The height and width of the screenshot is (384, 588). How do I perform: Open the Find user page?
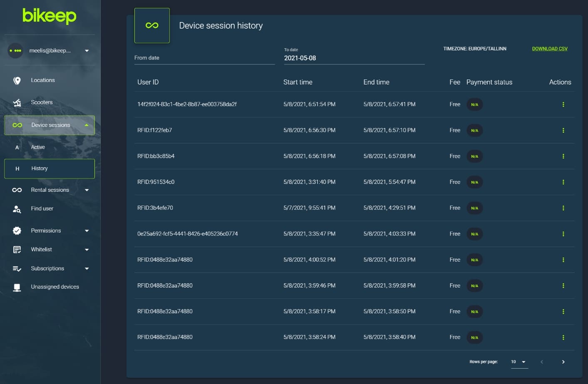tap(42, 209)
